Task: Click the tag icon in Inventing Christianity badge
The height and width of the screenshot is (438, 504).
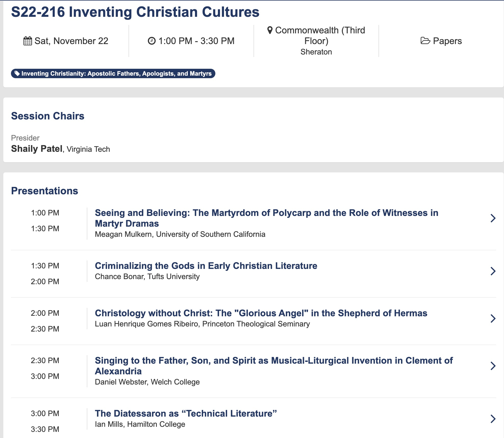Action: coord(17,74)
